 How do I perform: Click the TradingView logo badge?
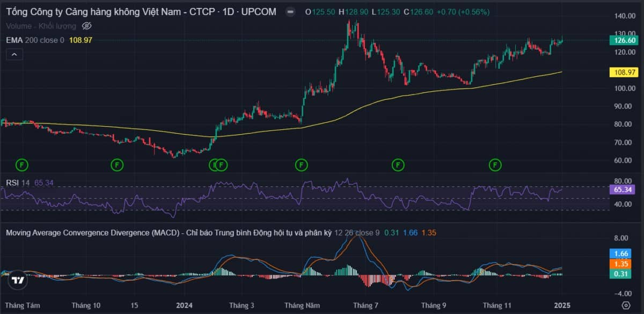pyautogui.click(x=18, y=280)
